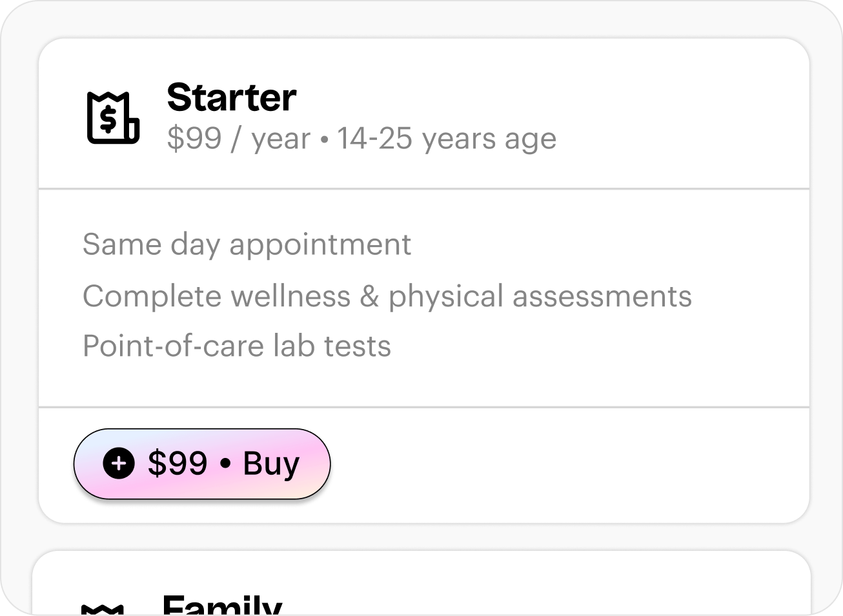The height and width of the screenshot is (616, 843).
Task: Click the plus icon in Buy button
Action: [x=119, y=463]
